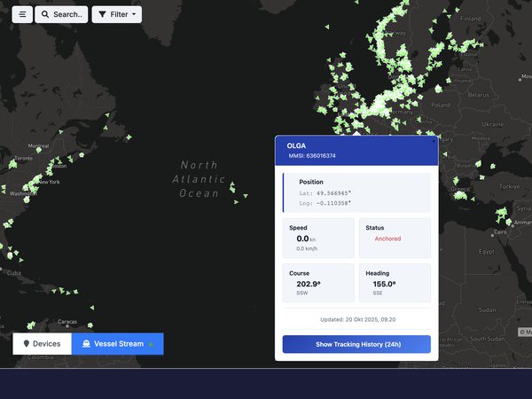Click the green live indicator dot
532x399 pixels.
pyautogui.click(x=152, y=344)
